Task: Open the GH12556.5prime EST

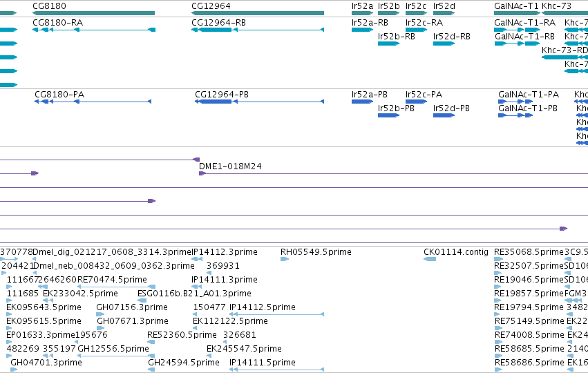Action: coord(116,356)
